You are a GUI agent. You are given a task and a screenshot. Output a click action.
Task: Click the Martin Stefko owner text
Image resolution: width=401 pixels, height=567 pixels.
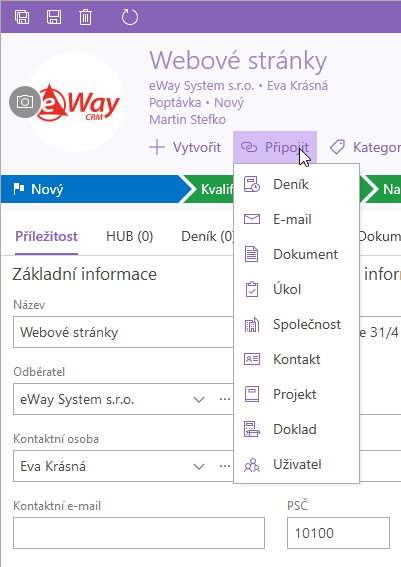point(187,120)
